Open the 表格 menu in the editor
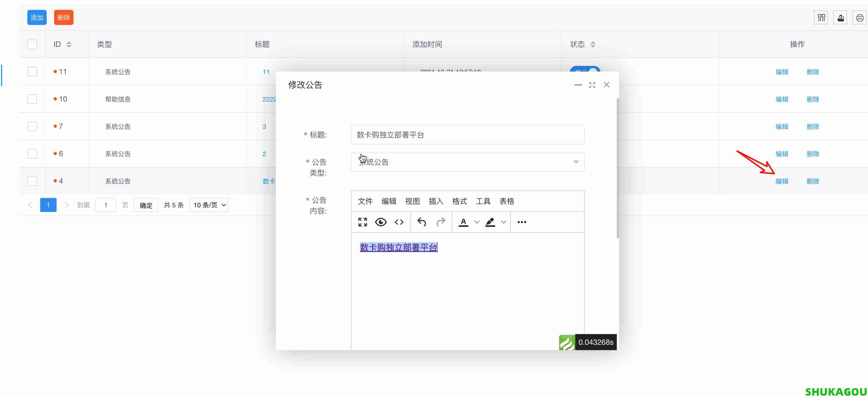 click(507, 201)
